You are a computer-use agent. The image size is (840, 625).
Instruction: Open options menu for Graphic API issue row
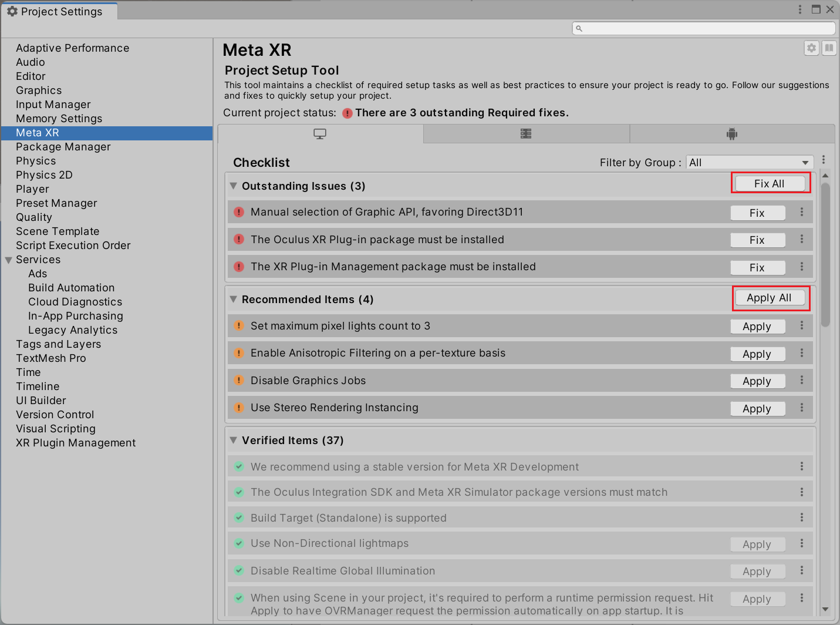click(x=802, y=211)
